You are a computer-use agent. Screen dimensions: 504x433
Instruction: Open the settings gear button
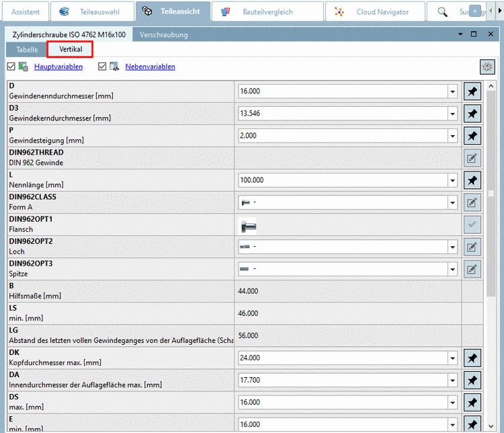pos(487,67)
